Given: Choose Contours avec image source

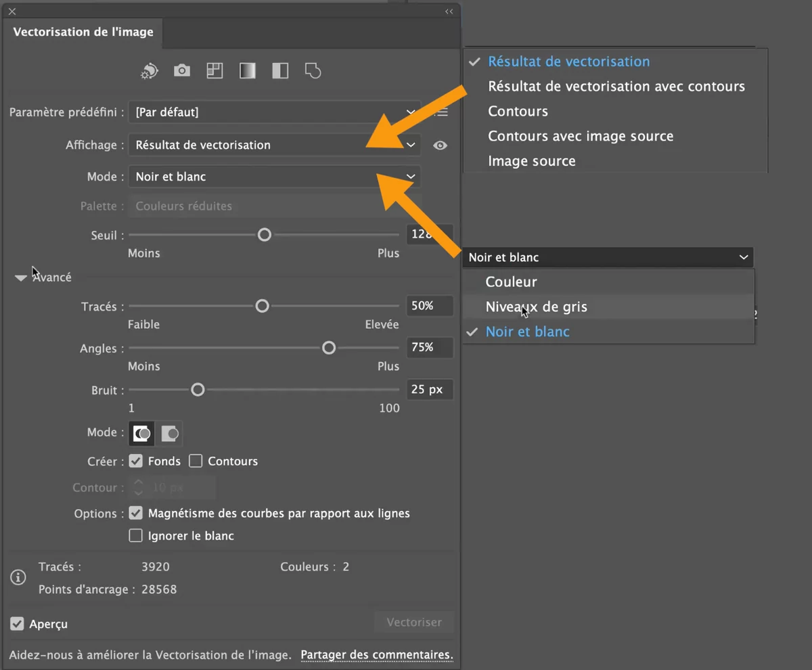Looking at the screenshot, I should pyautogui.click(x=581, y=137).
